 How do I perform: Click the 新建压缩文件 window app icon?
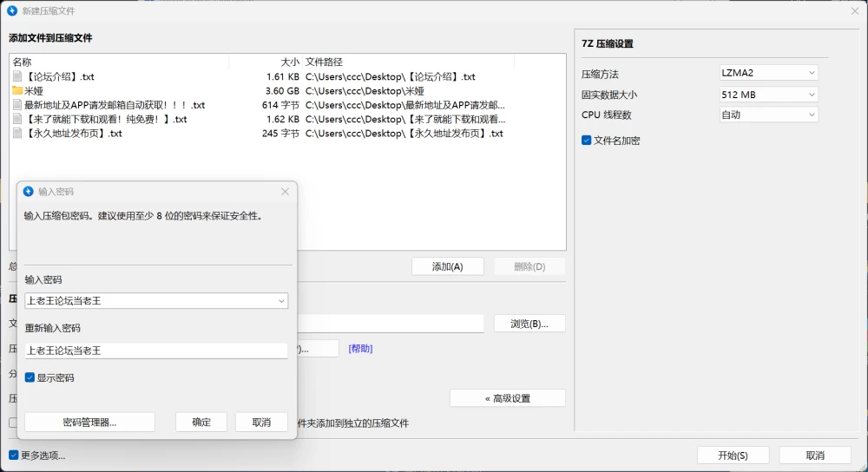pyautogui.click(x=12, y=10)
